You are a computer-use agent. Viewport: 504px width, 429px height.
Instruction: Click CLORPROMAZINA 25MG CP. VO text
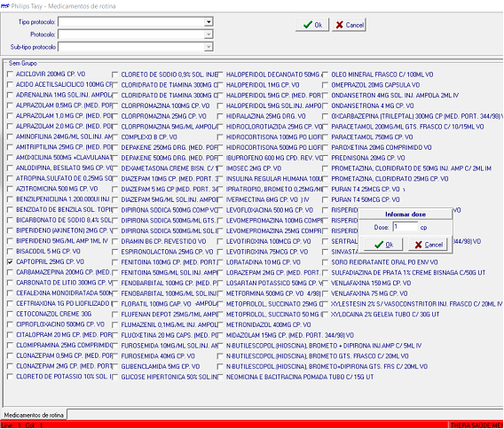[163, 116]
